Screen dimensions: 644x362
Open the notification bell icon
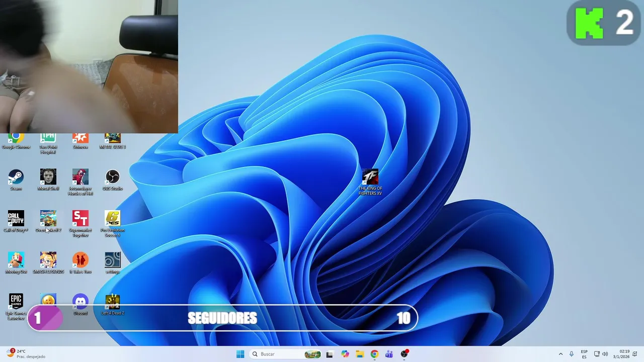coord(635,354)
